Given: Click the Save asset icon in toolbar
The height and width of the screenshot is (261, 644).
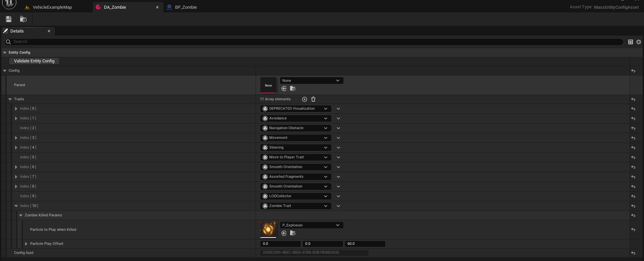Looking at the screenshot, I should pos(9,19).
